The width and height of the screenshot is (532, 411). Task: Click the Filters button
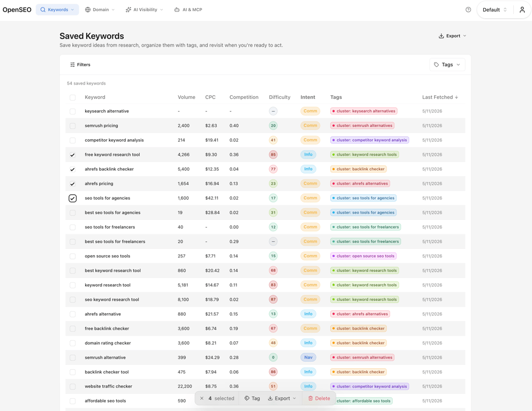80,64
